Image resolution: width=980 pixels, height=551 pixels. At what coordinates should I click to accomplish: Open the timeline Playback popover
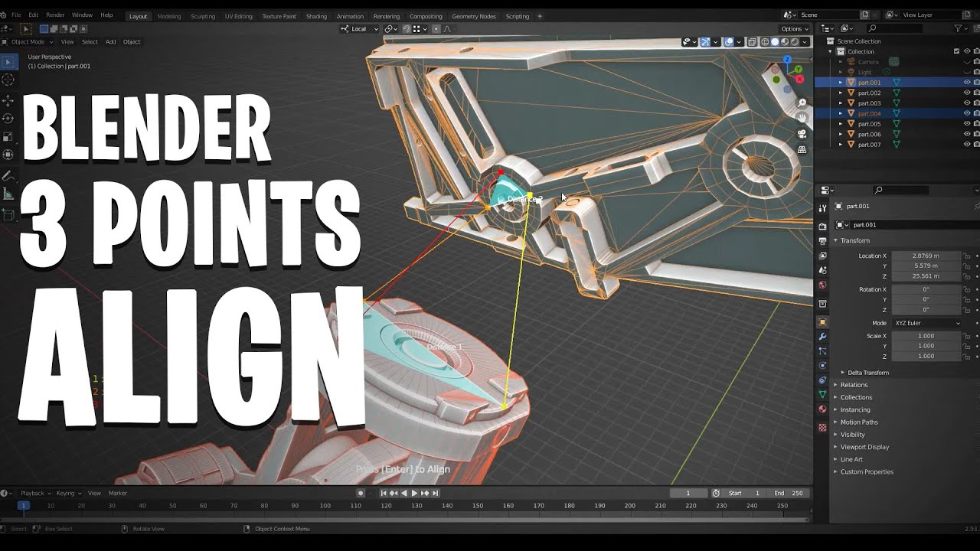pos(34,494)
